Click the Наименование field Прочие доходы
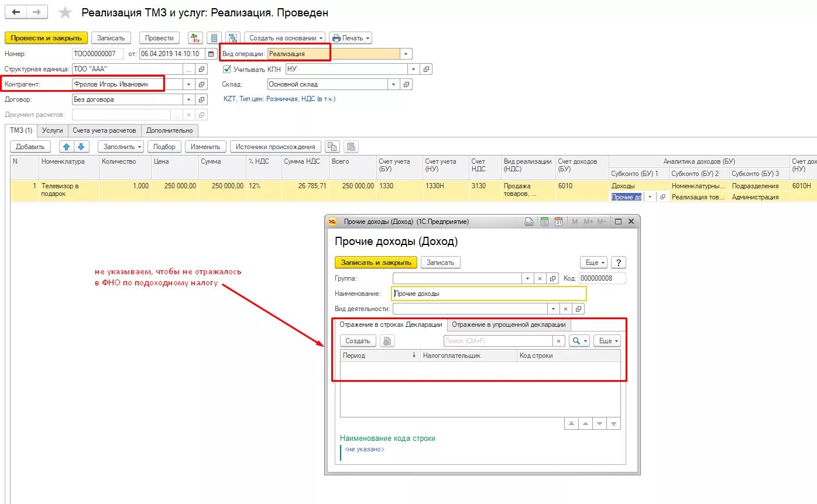The height and width of the screenshot is (504, 817). pyautogui.click(x=489, y=294)
